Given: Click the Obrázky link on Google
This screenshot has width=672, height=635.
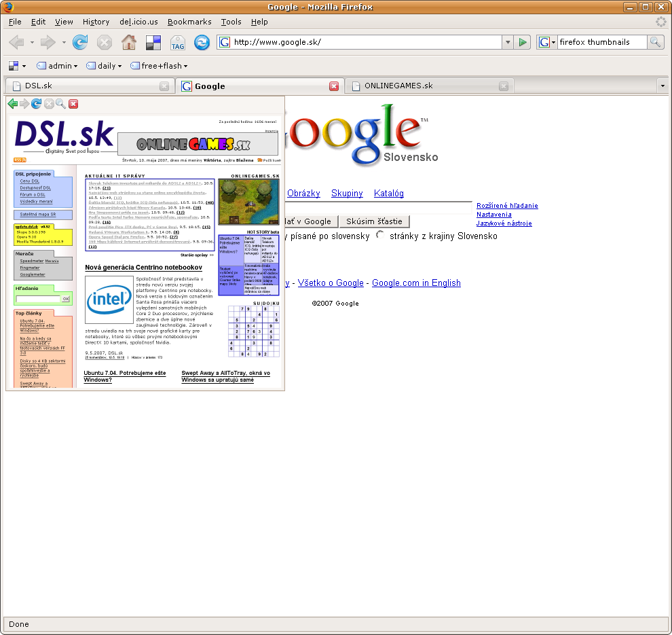Looking at the screenshot, I should (303, 194).
